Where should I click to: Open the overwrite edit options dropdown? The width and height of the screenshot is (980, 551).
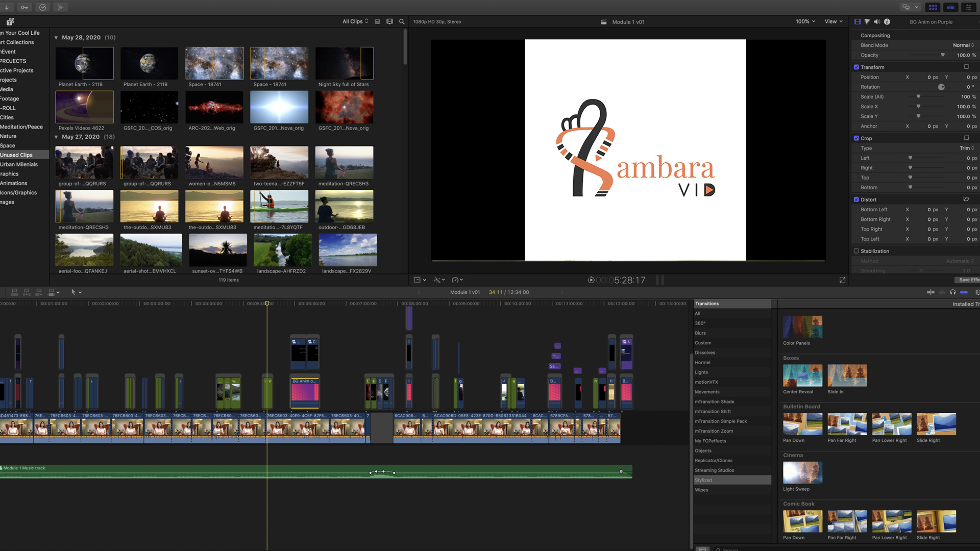[x=54, y=292]
